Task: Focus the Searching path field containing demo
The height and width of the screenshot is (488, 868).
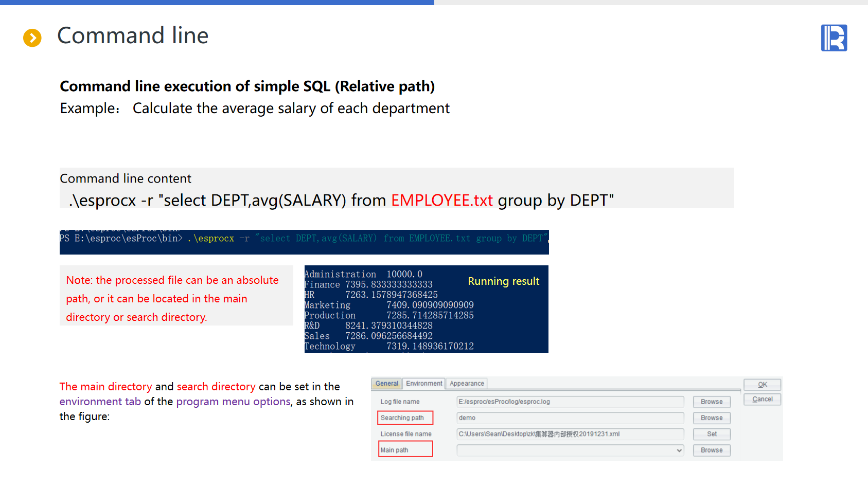Action: tap(570, 418)
